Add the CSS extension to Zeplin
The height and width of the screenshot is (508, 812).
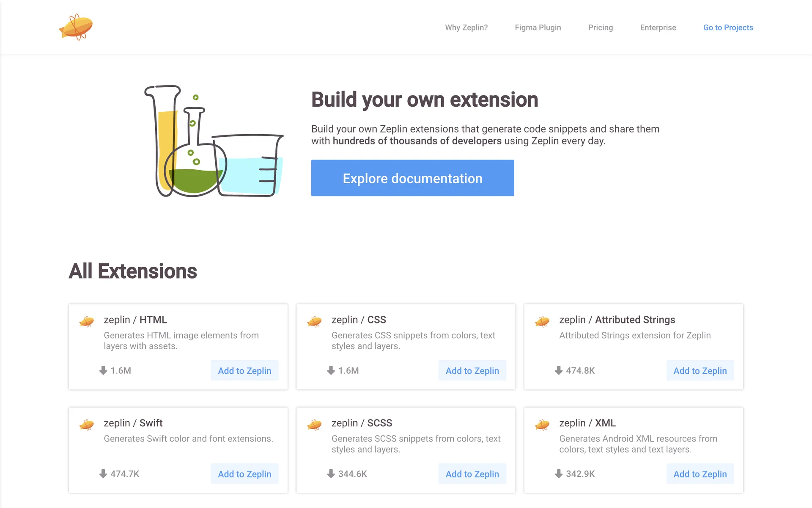(472, 370)
